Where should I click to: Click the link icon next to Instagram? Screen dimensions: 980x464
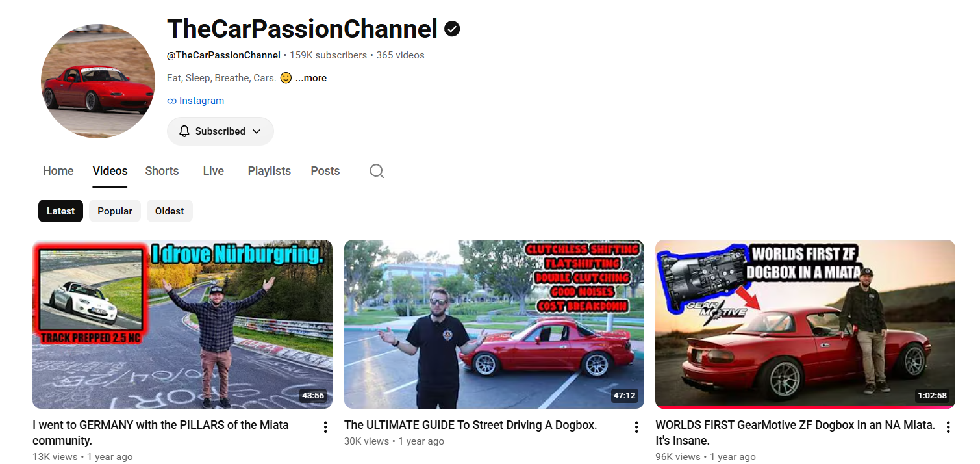click(x=171, y=101)
